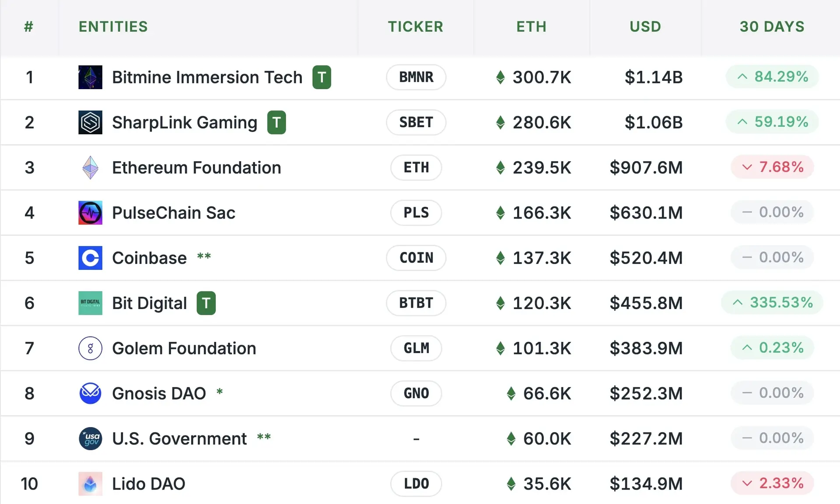The width and height of the screenshot is (840, 504).
Task: Click the 335.53% change badge for Bit Digital
Action: coord(772,302)
